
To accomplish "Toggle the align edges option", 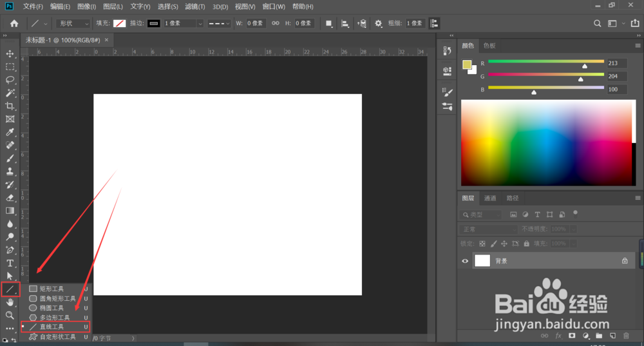I will [434, 23].
